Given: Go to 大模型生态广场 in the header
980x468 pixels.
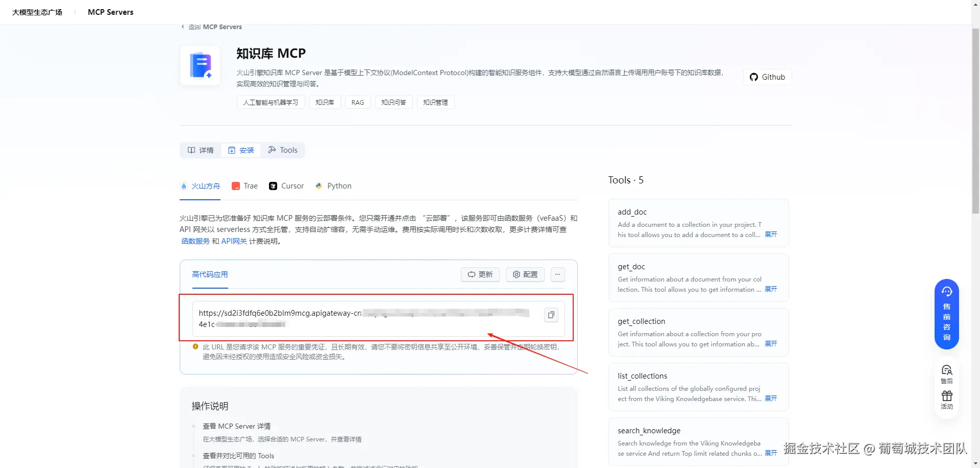Looking at the screenshot, I should pos(37,12).
